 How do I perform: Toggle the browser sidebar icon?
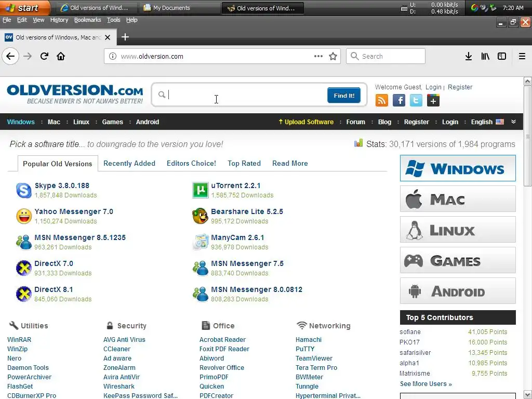(x=502, y=56)
